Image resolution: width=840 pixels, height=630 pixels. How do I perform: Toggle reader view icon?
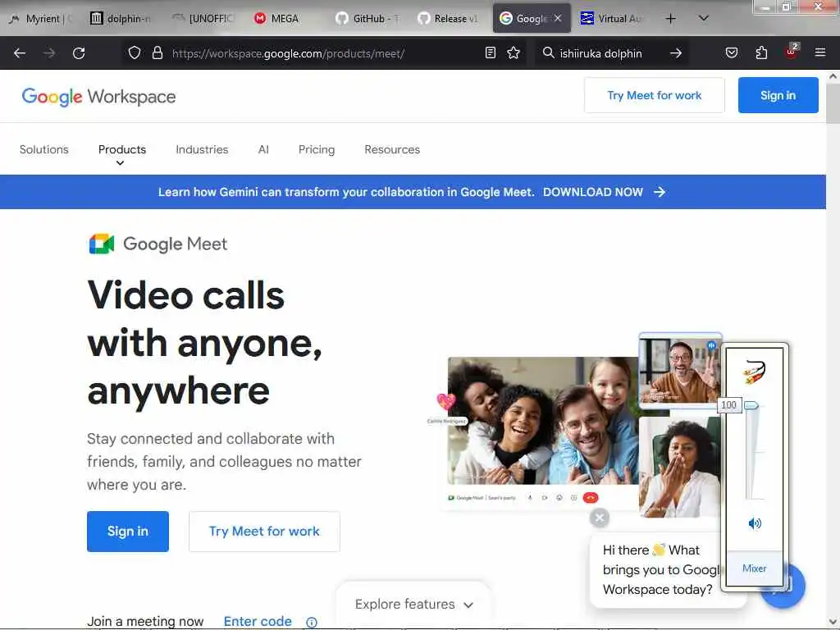pyautogui.click(x=490, y=52)
